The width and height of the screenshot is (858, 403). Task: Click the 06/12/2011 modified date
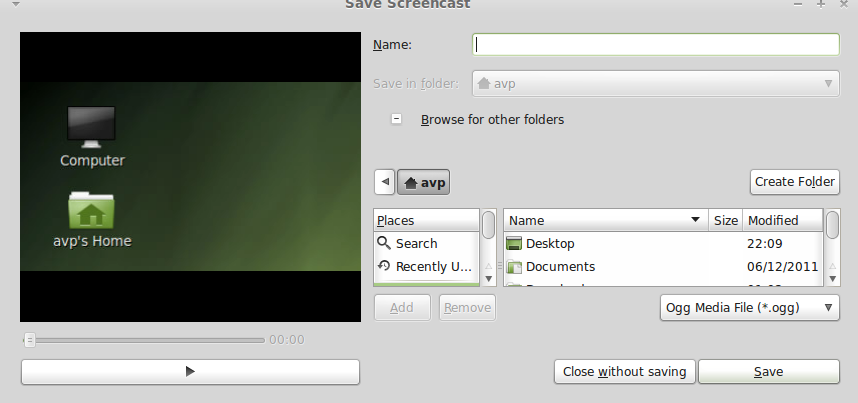(782, 267)
